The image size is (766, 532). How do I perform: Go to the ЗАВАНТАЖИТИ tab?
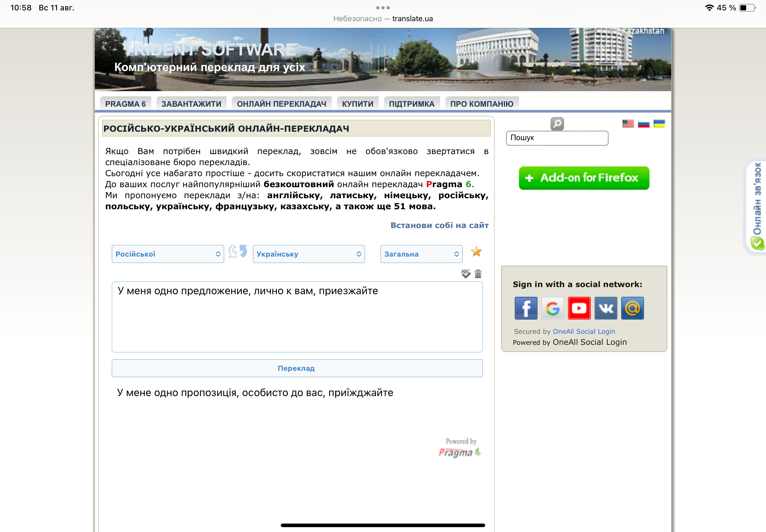(191, 104)
